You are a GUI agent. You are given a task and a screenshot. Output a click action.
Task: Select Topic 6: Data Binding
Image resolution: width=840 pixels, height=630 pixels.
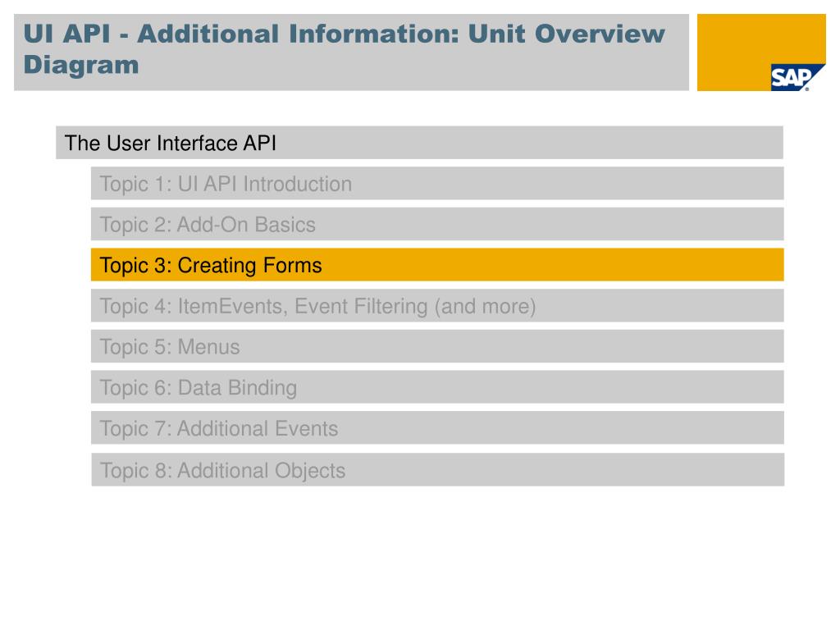(x=199, y=388)
